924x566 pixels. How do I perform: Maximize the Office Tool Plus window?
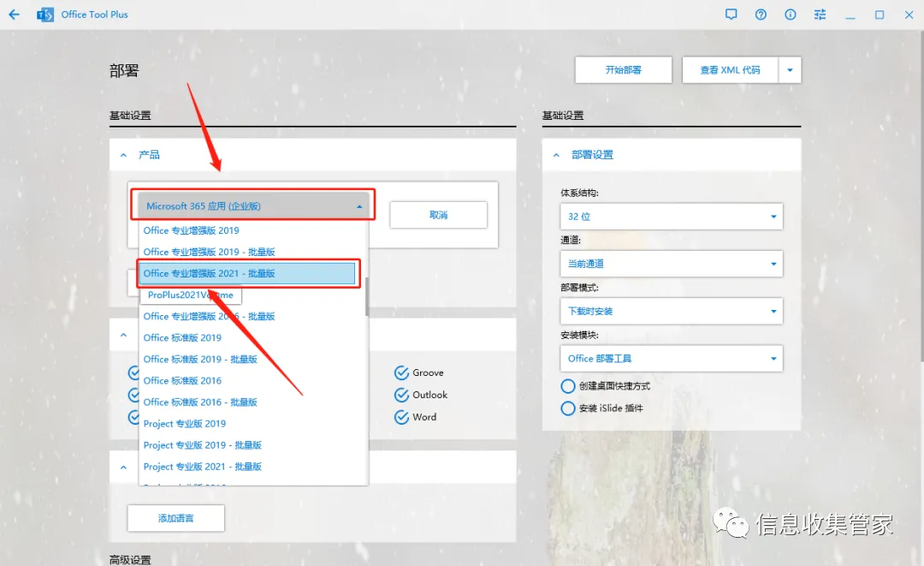[x=880, y=15]
